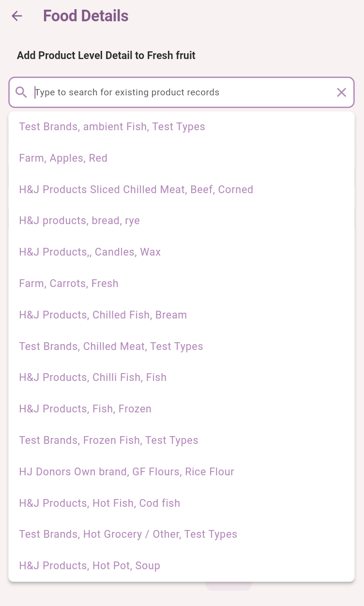Select "H&J Products, Fish, Frozen" option
Image resolution: width=364 pixels, height=606 pixels.
click(x=85, y=409)
